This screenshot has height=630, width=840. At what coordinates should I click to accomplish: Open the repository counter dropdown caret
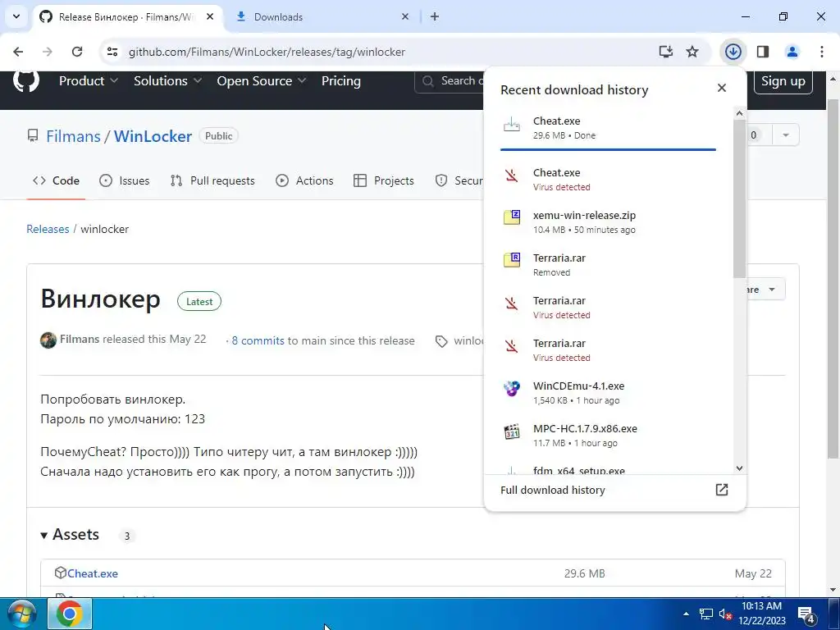point(786,135)
